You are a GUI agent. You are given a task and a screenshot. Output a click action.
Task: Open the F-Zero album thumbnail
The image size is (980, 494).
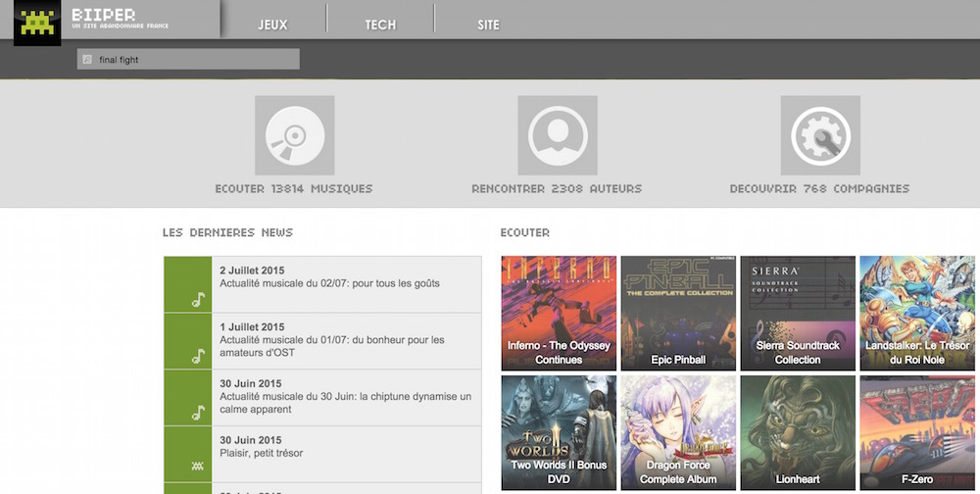[x=918, y=432]
